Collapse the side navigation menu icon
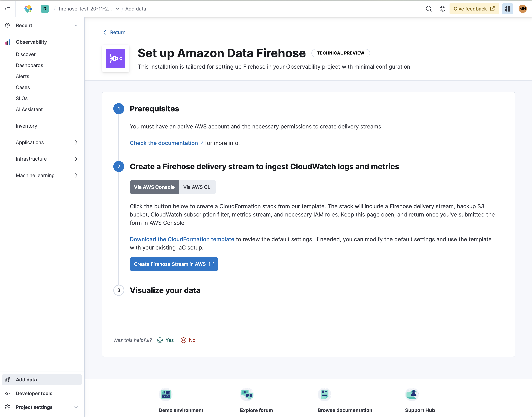This screenshot has height=417, width=532. tap(7, 9)
